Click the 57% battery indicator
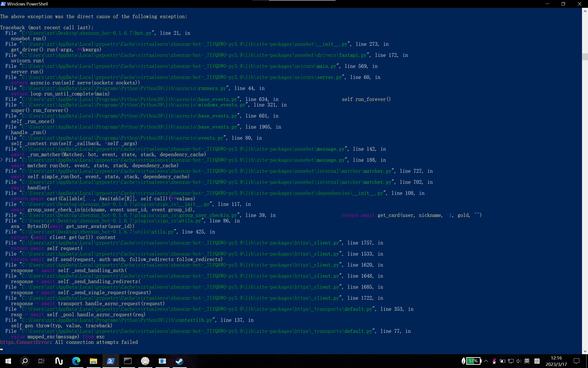This screenshot has height=368, width=588. point(474,361)
